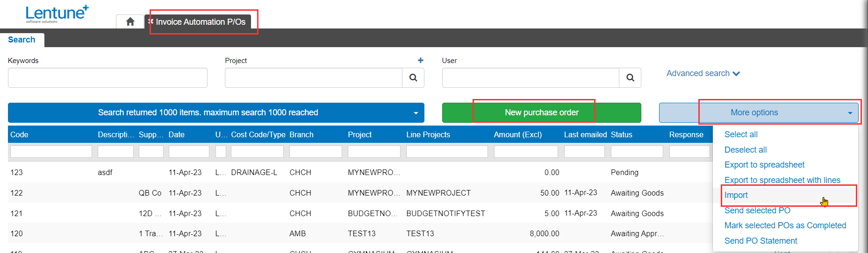This screenshot has height=253, width=868.
Task: Open the Home tab icon
Action: [130, 21]
